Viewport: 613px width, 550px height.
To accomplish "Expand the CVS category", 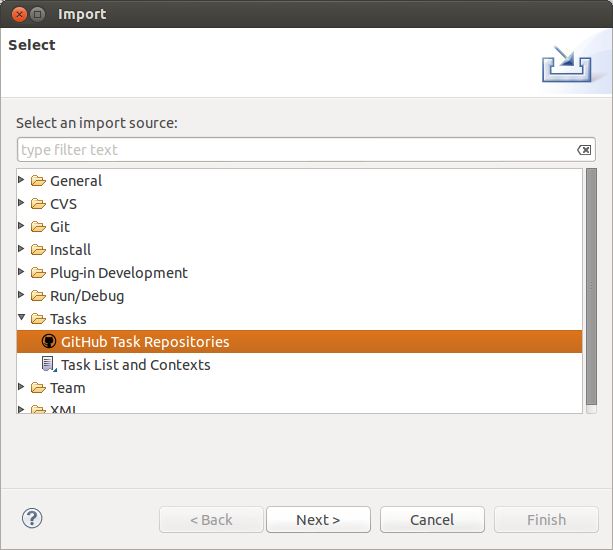I will click(x=21, y=202).
